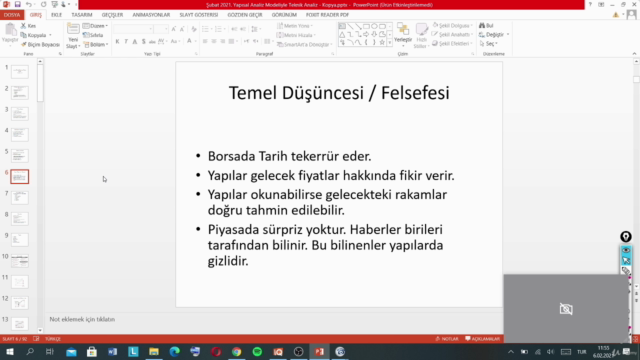Open the Seç select menu
Viewport: 640px width, 360px height.
tap(489, 43)
